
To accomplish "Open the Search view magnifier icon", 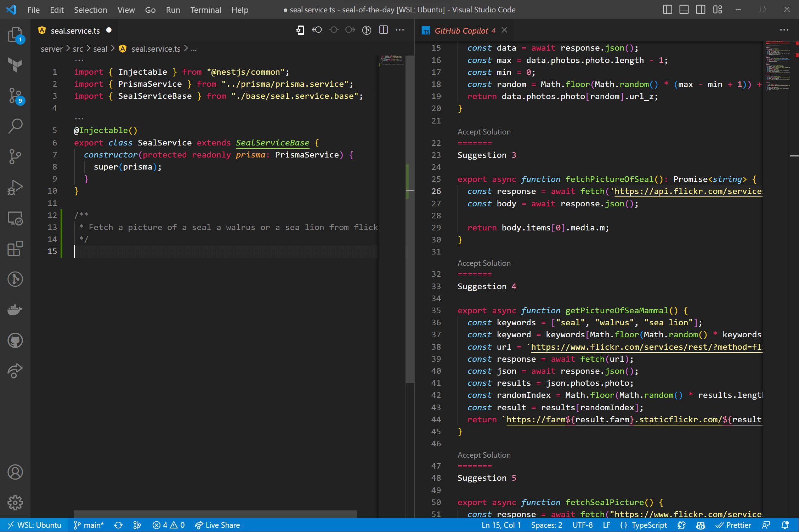I will point(15,126).
